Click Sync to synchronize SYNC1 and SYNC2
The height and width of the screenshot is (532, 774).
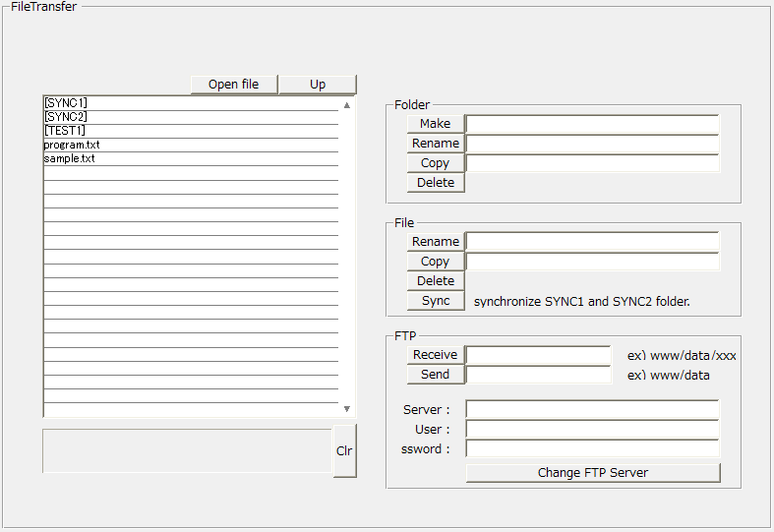pos(436,301)
